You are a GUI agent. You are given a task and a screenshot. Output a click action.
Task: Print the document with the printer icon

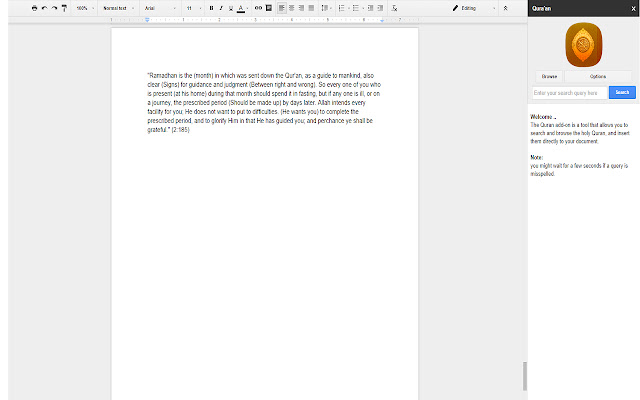(x=34, y=8)
